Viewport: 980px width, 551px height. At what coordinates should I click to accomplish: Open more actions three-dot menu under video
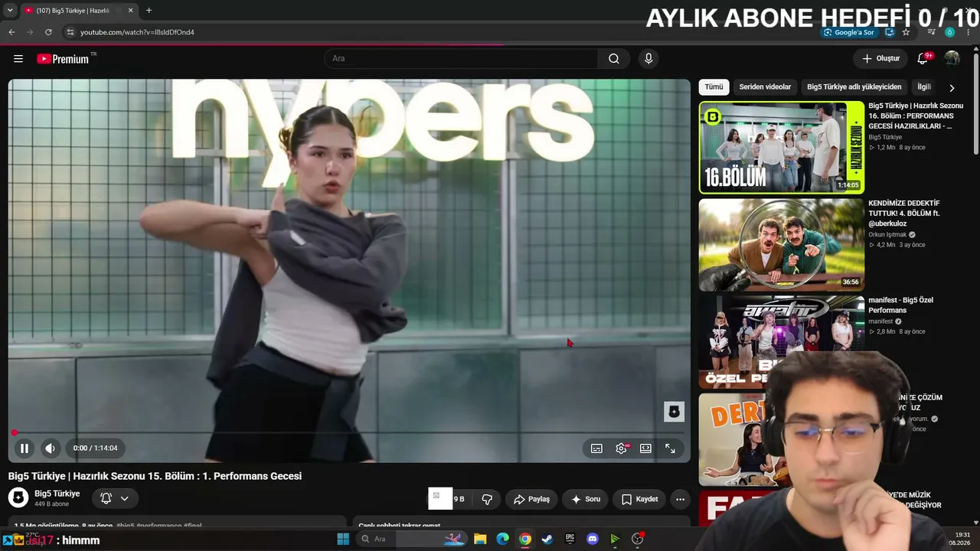pos(680,499)
